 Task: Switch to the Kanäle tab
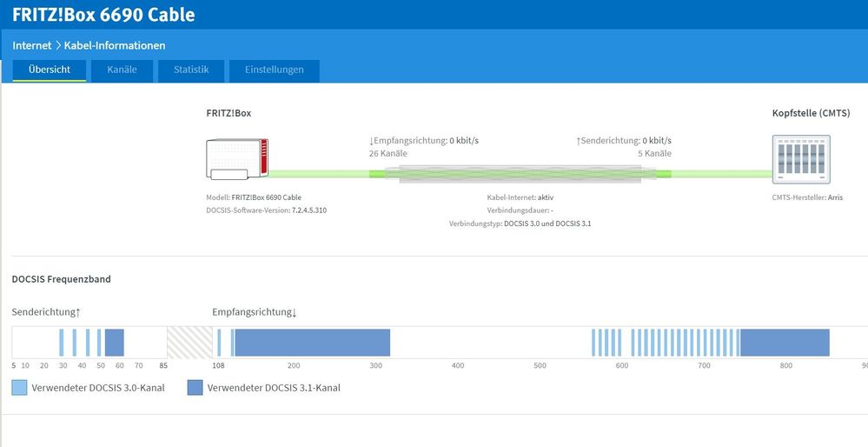[122, 70]
